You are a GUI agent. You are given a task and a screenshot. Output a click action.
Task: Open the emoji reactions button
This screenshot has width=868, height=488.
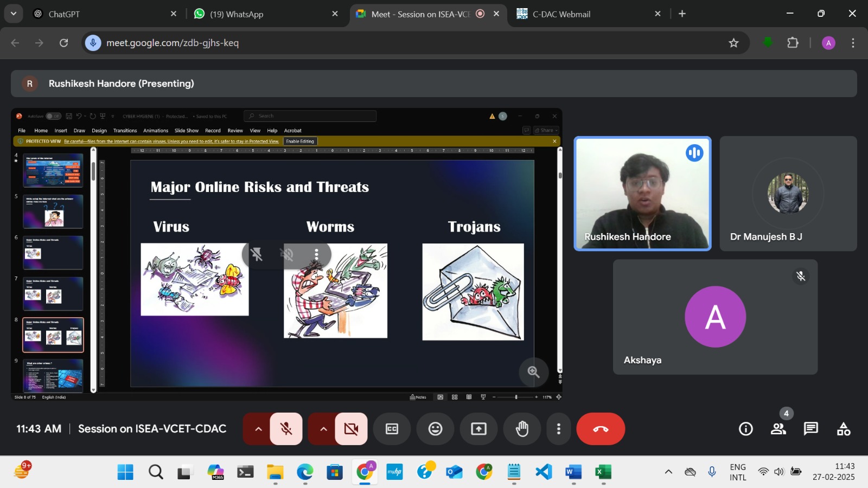(435, 429)
